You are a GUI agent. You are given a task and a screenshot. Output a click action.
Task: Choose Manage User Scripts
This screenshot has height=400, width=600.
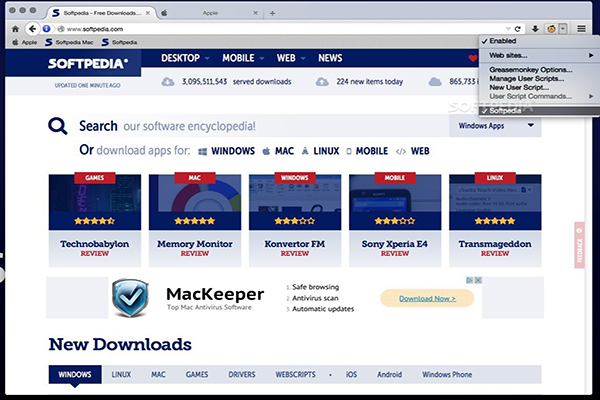coord(527,78)
